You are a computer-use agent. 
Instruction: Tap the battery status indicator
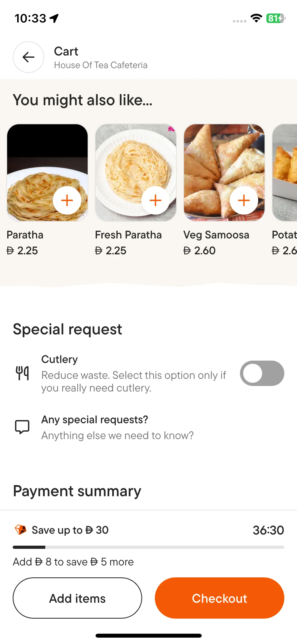tap(276, 18)
